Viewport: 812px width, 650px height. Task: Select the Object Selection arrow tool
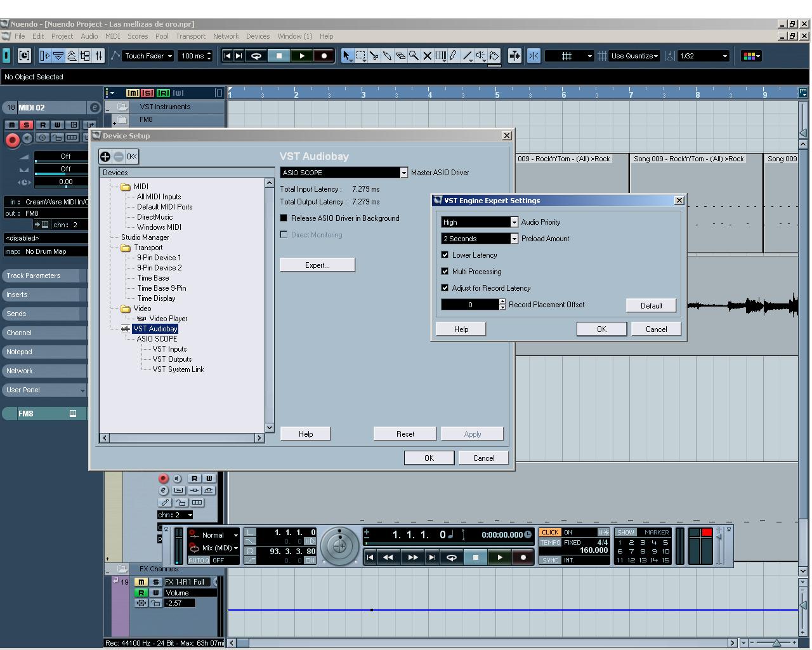pyautogui.click(x=346, y=56)
